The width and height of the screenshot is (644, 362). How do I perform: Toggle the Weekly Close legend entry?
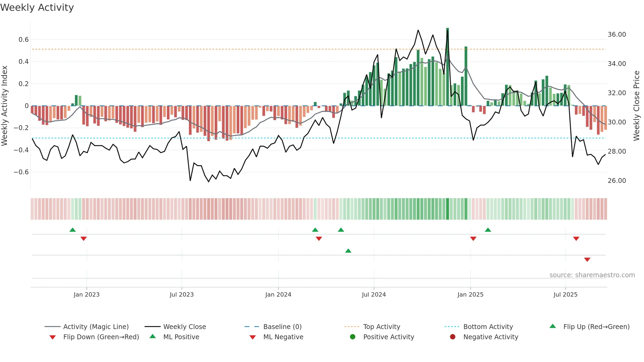[175, 327]
